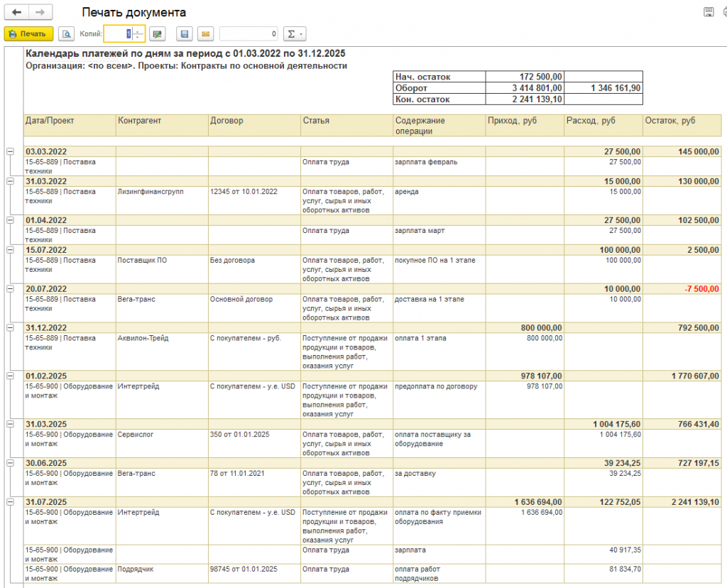The height and width of the screenshot is (588, 727).
Task: Collapse the 03.03.2022 date group
Action: pos(10,151)
